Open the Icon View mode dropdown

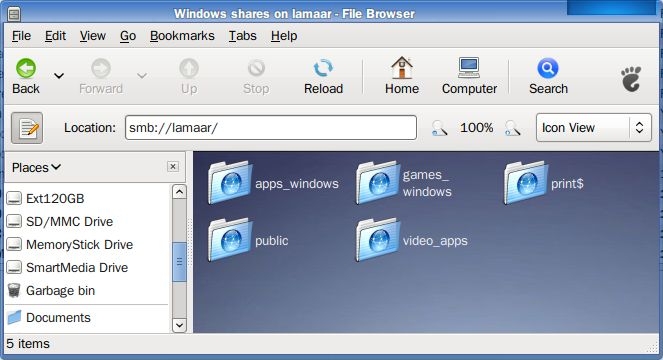click(x=594, y=127)
